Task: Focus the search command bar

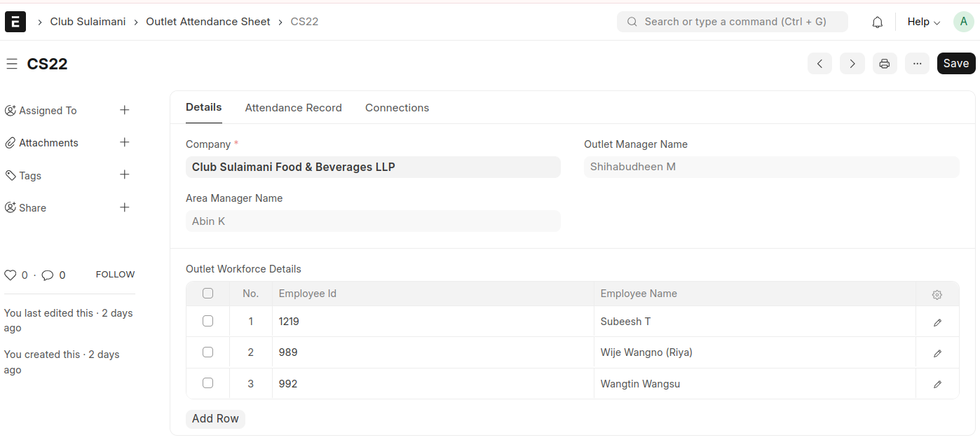Action: click(x=733, y=22)
